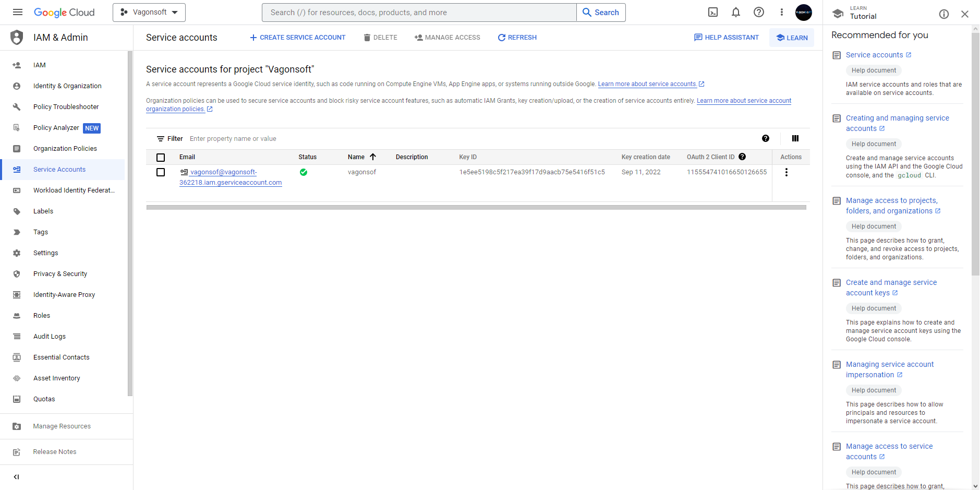Click the Tags icon in sidebar

[x=17, y=232]
